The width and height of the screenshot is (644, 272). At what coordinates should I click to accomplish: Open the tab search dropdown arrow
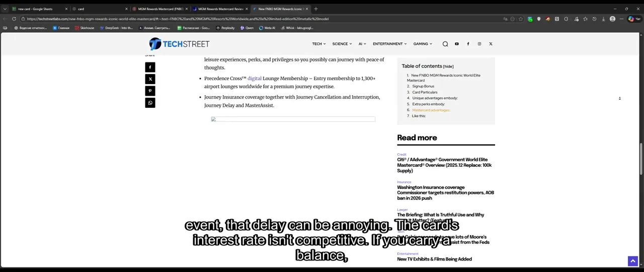(5, 9)
